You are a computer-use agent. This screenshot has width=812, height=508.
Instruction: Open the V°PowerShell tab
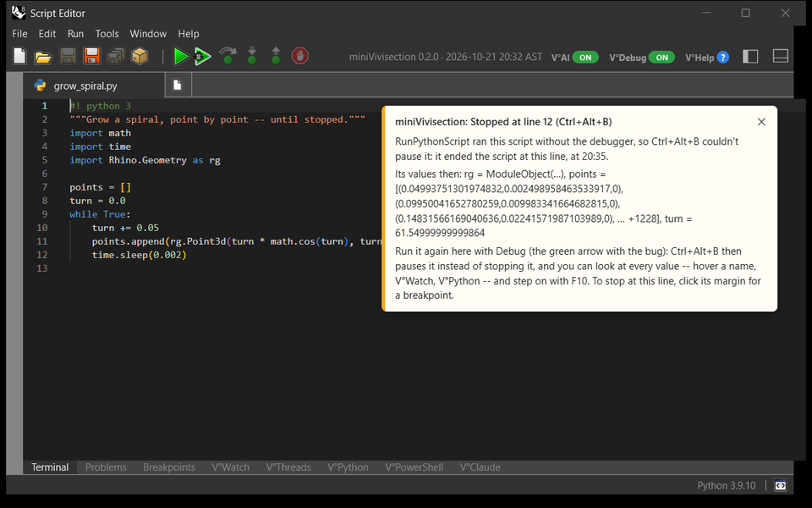(x=414, y=467)
